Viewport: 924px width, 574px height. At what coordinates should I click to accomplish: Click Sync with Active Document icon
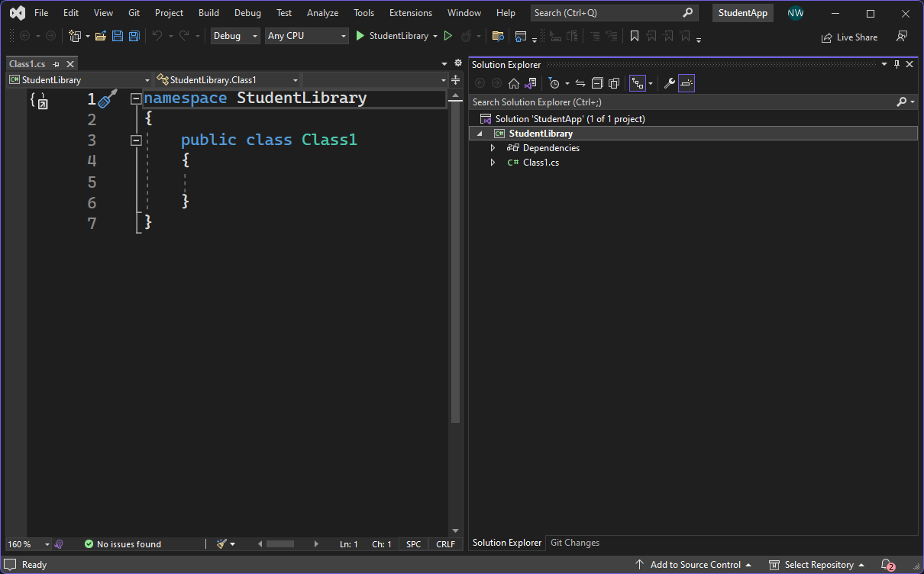[580, 83]
